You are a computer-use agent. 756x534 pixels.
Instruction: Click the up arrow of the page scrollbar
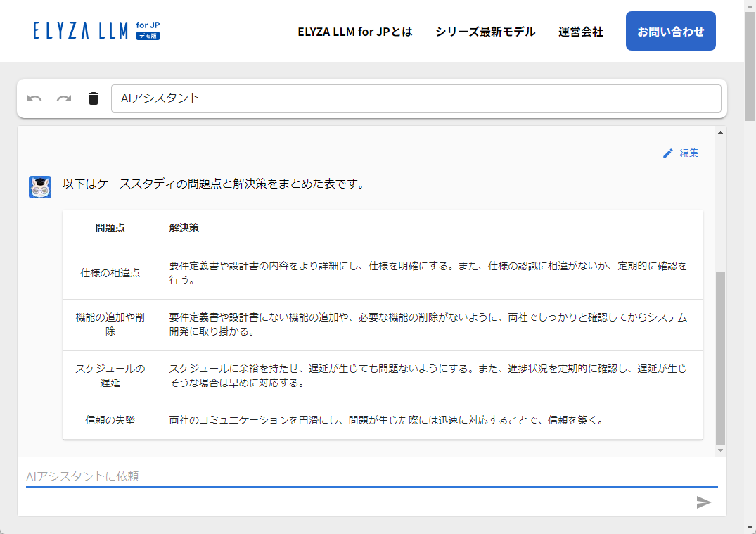click(750, 6)
